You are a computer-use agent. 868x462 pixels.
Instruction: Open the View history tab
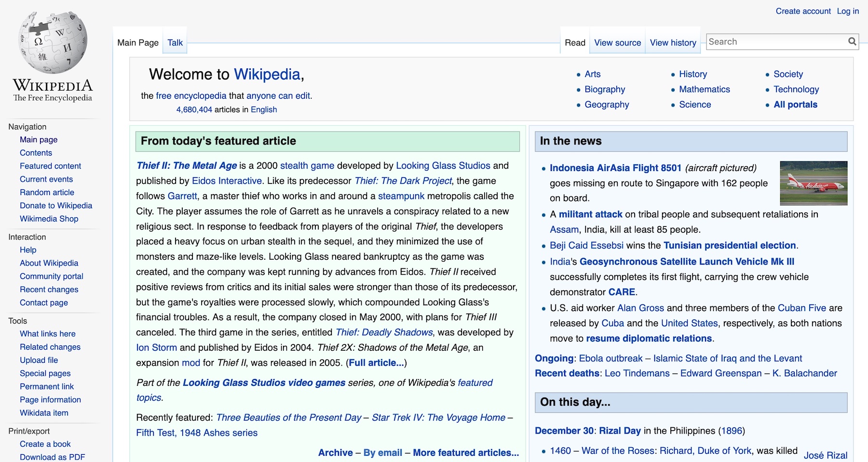pos(673,43)
